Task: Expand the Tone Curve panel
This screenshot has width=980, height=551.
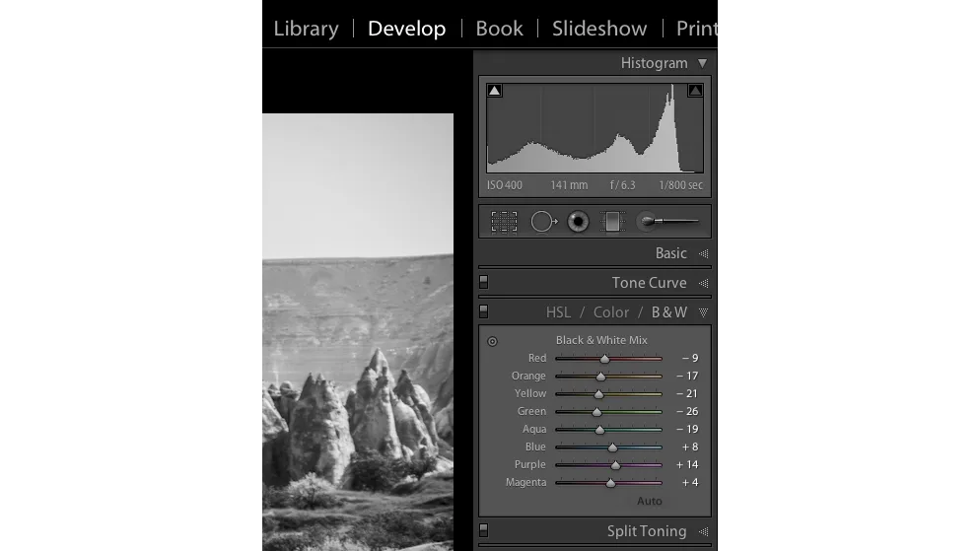Action: point(704,283)
